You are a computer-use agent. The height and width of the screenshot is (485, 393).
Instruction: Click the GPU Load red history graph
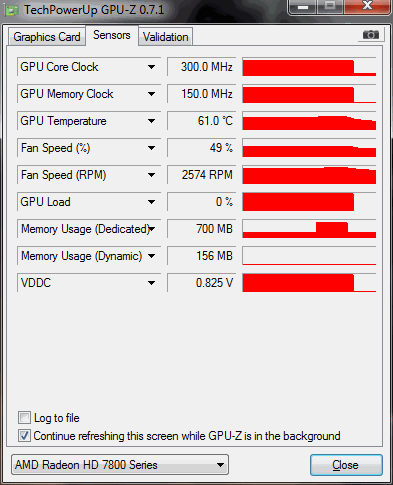point(309,202)
